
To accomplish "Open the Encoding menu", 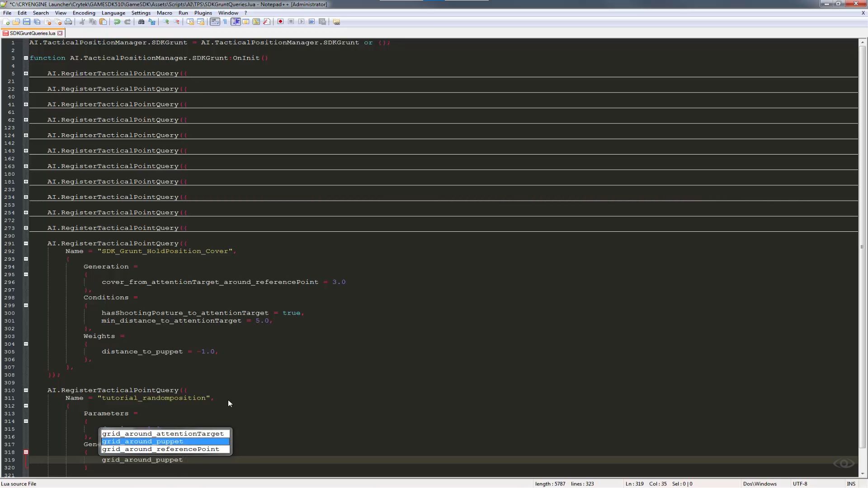I will tap(84, 13).
